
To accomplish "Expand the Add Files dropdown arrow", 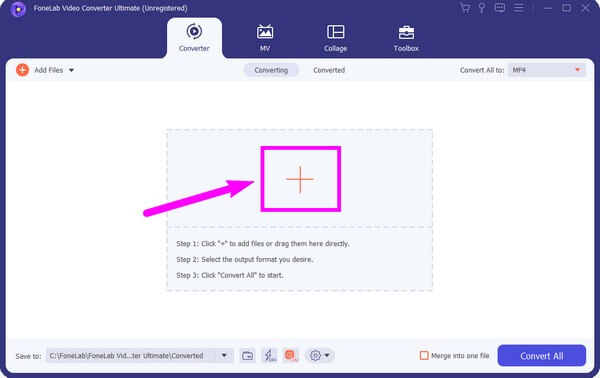I will pos(72,70).
